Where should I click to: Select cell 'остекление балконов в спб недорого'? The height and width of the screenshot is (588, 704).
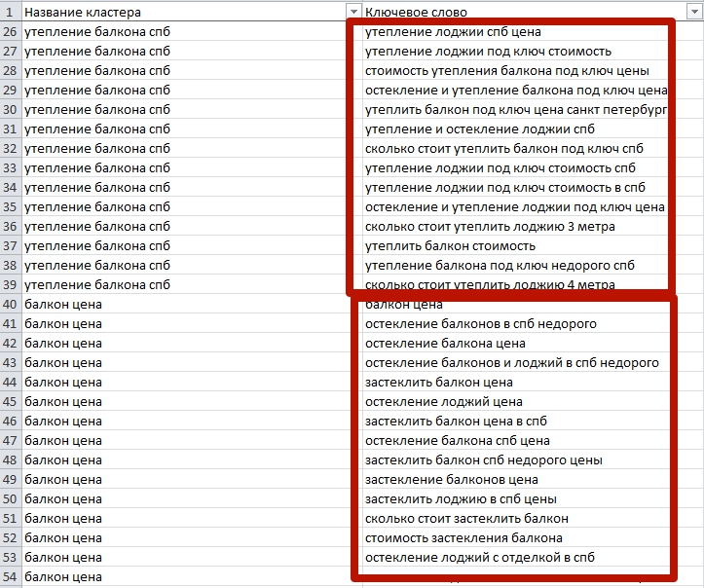click(x=532, y=323)
